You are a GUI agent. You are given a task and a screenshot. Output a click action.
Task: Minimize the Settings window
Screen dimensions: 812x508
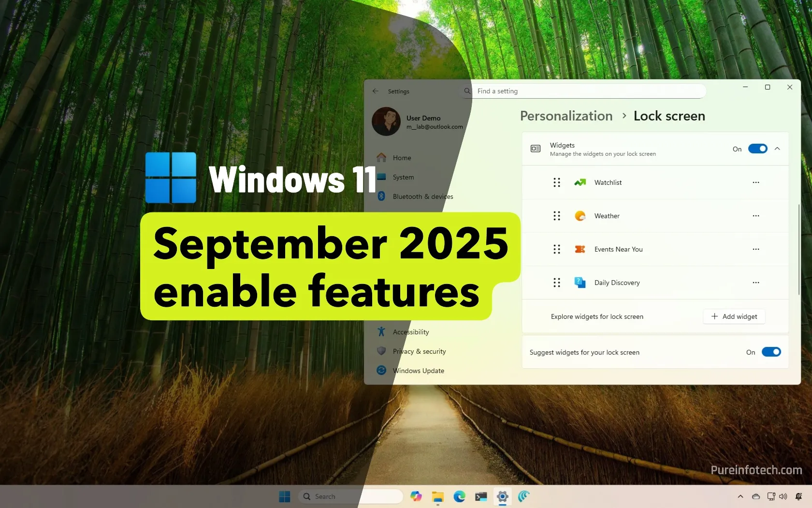745,87
